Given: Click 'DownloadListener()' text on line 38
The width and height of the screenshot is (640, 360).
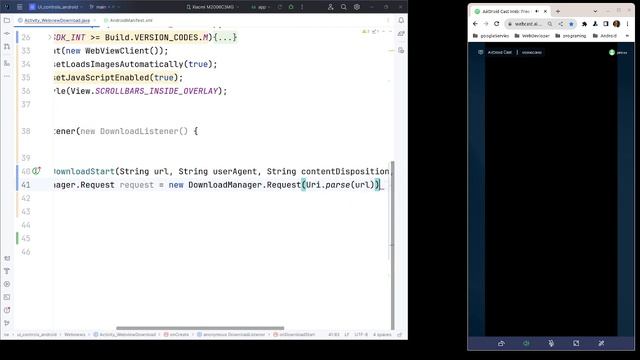Looking at the screenshot, I should (x=144, y=131).
